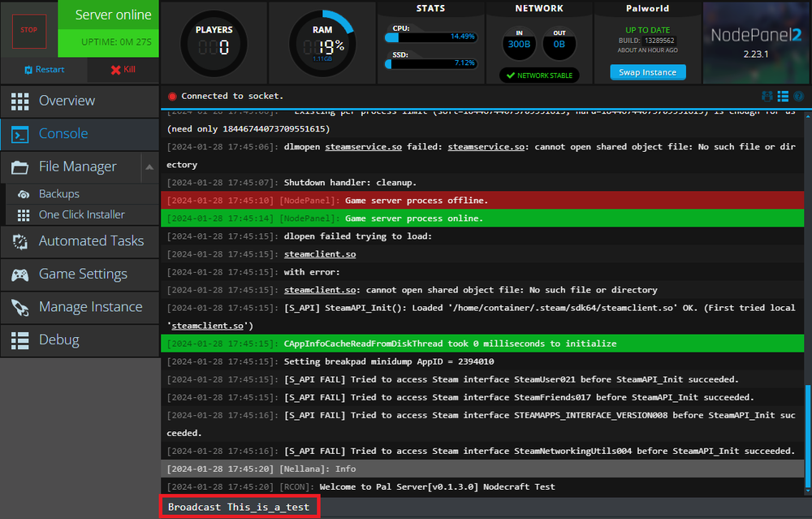Toggle console list view icon
The width and height of the screenshot is (812, 519).
click(783, 96)
